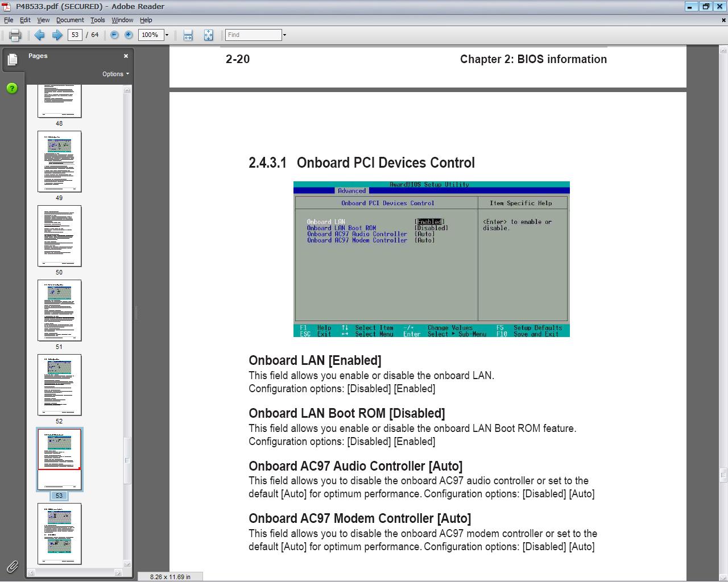
Task: Click the heading 'Onboard AC97 Audio Controller [Auto]'
Action: tap(355, 466)
